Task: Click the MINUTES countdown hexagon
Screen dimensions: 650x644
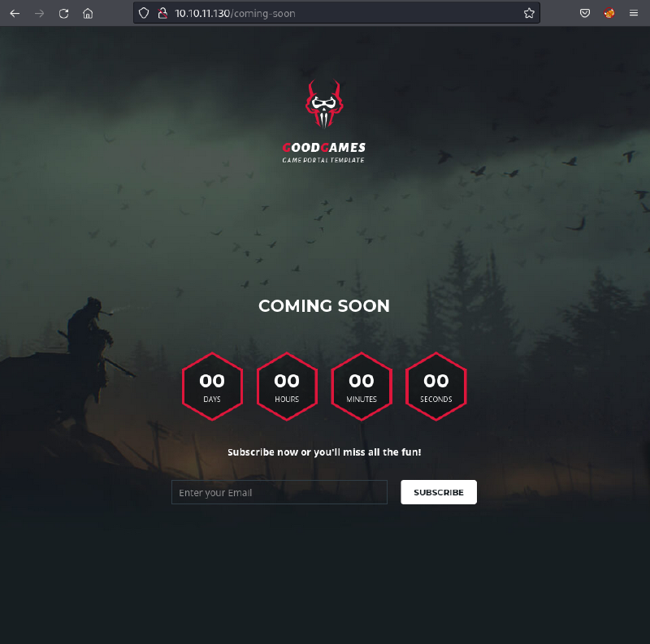Action: 362,387
